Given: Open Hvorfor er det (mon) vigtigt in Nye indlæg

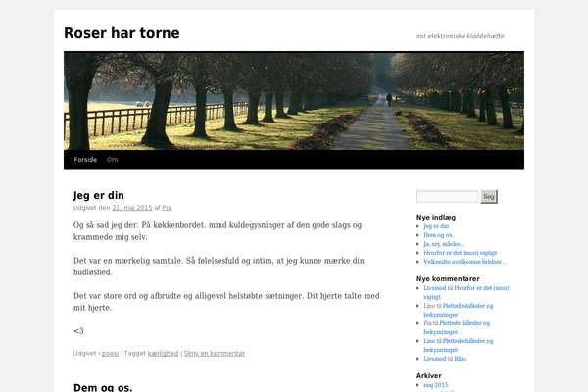Looking at the screenshot, I should click(x=461, y=253).
